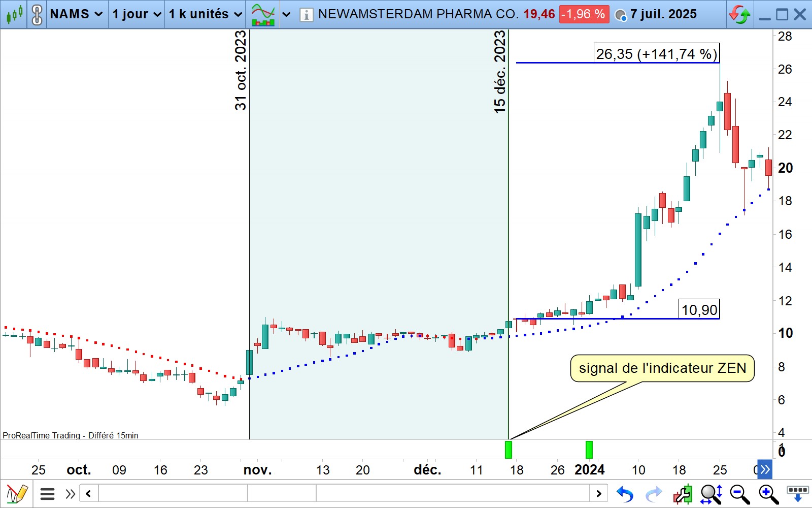812x508 pixels.
Task: Open the drawing tools pencil icon
Action: (x=16, y=494)
